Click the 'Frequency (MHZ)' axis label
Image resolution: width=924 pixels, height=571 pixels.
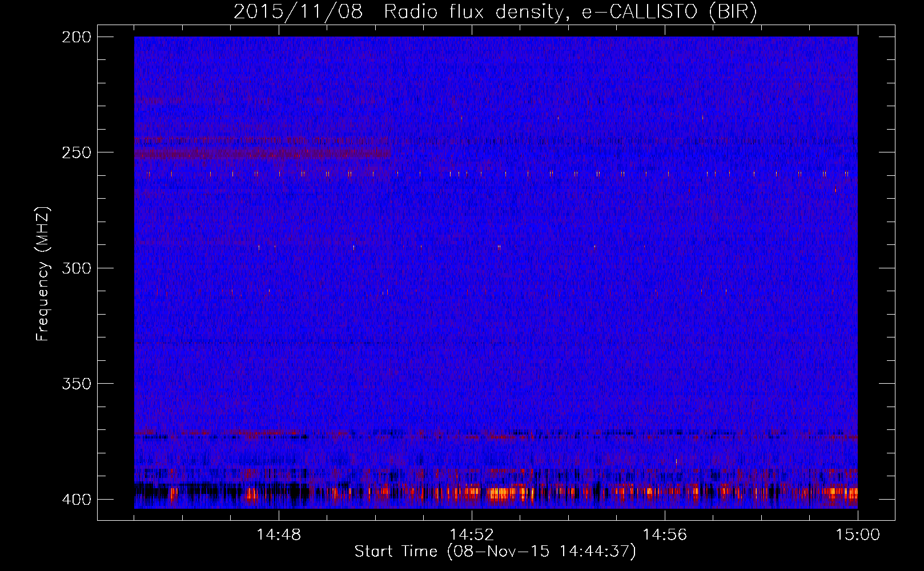click(x=42, y=274)
